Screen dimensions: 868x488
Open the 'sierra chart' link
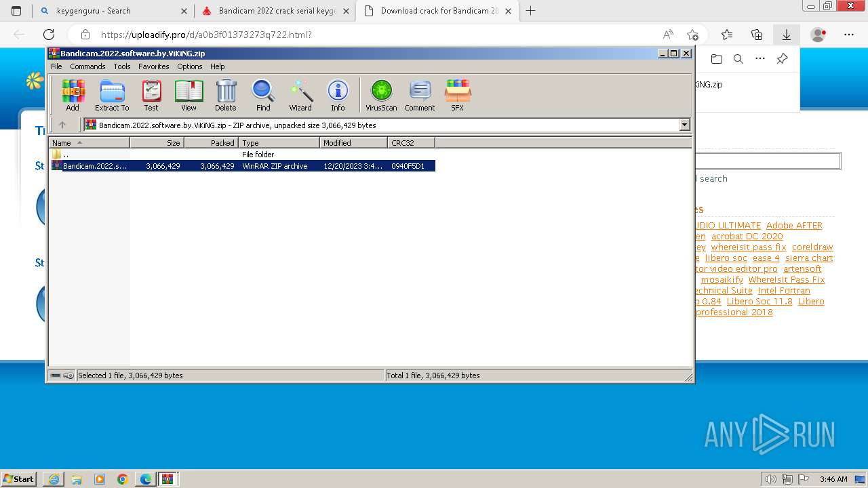click(809, 258)
